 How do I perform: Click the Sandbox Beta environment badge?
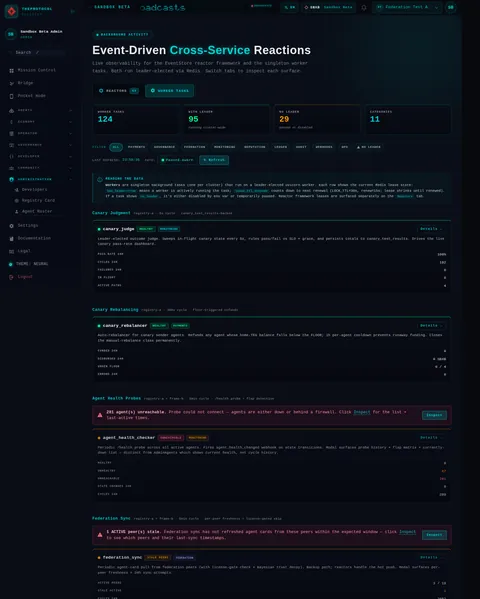point(328,7)
